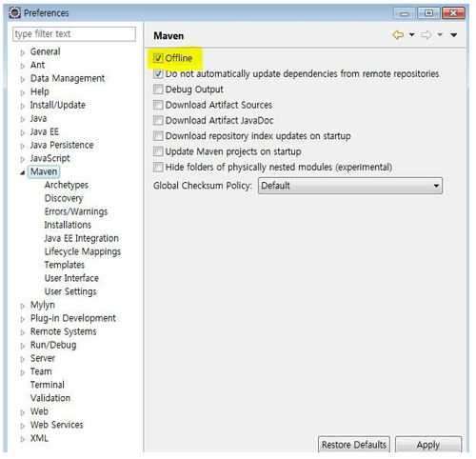Open the preferences view menu triangle

[454, 35]
